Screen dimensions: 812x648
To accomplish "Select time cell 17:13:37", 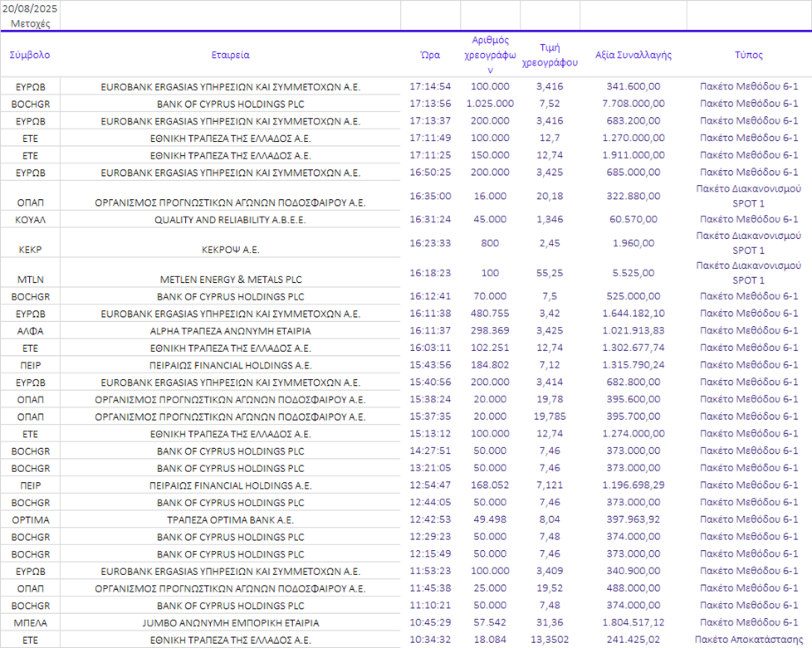I will 430,120.
